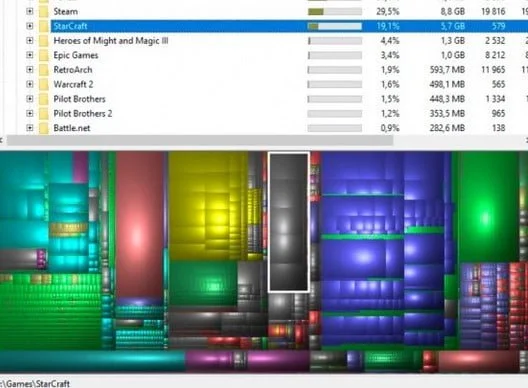528x388 pixels.
Task: Click the 448,3 MB size value
Action: (447, 99)
